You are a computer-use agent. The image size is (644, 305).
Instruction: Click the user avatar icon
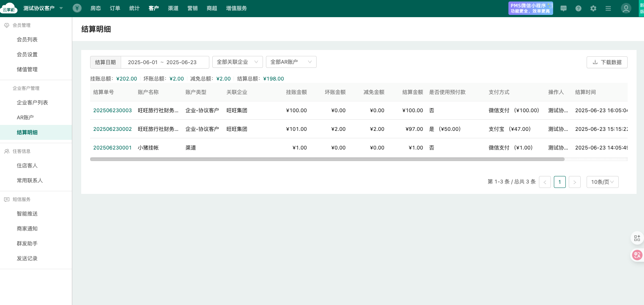point(626,8)
